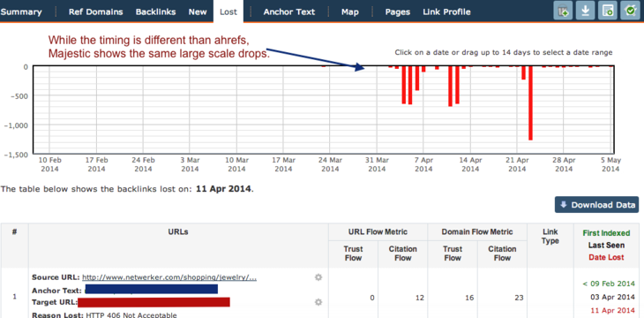Click the 21 Apr 2014 date label

[x=517, y=163]
